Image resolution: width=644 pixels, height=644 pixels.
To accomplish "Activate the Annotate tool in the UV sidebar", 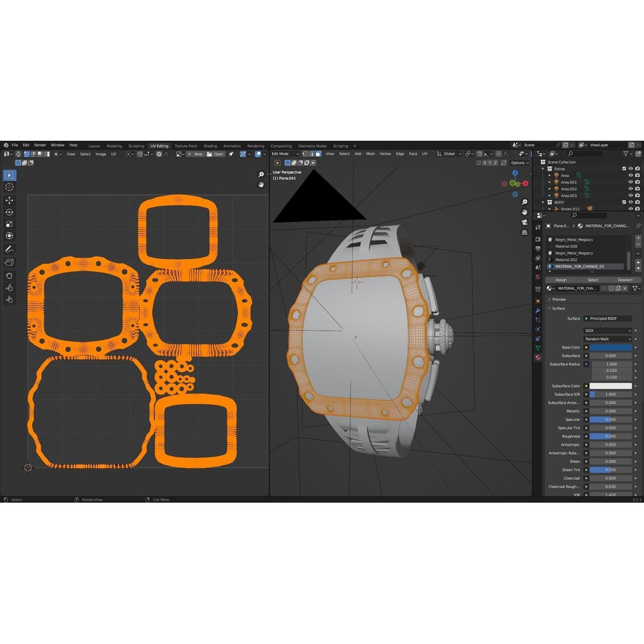I will [x=9, y=248].
